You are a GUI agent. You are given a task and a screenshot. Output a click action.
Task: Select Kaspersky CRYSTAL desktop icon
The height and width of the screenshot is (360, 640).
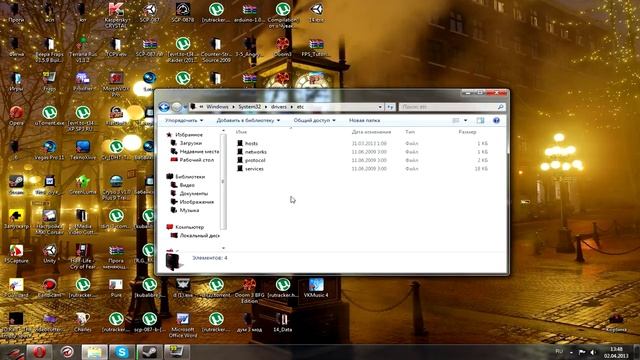(x=116, y=16)
